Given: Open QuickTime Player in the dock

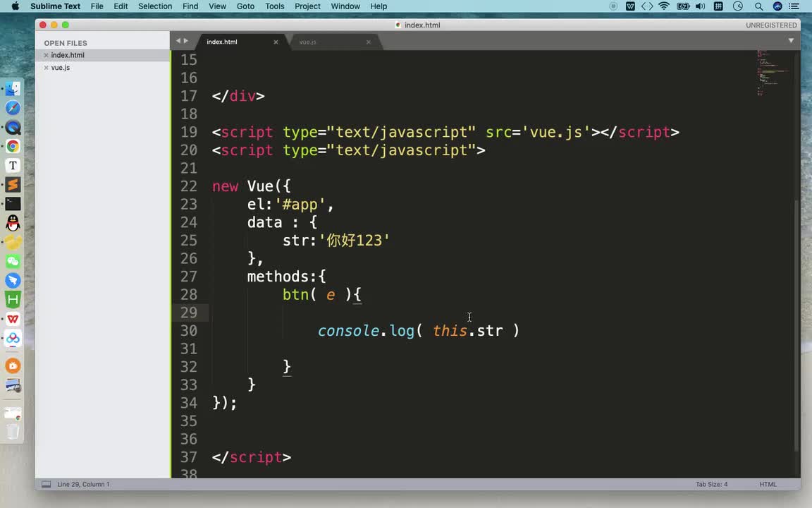Looking at the screenshot, I should click(13, 127).
